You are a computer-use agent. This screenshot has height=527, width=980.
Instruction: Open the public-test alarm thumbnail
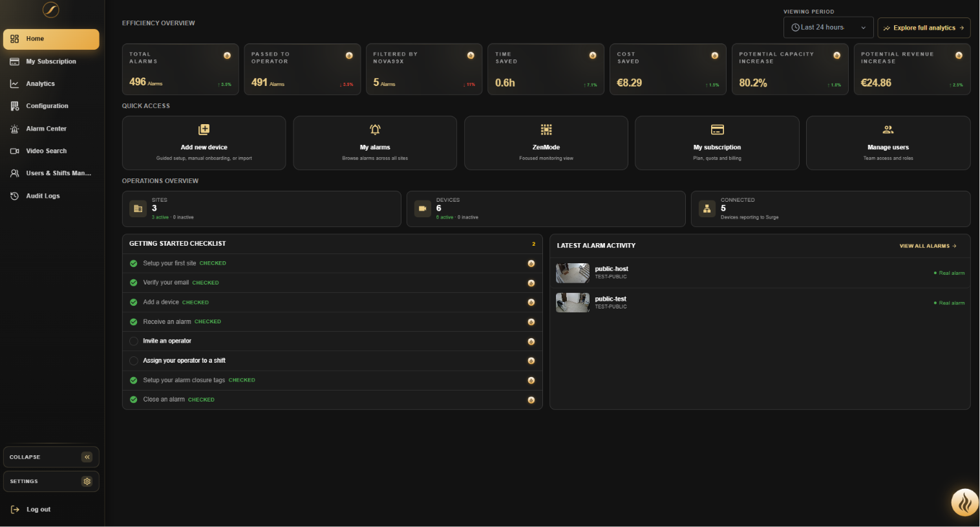[x=573, y=303]
